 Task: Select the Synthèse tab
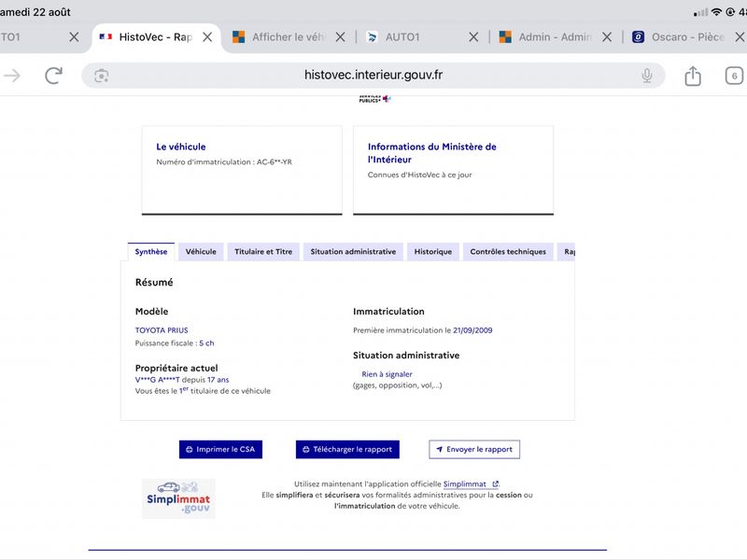point(151,252)
